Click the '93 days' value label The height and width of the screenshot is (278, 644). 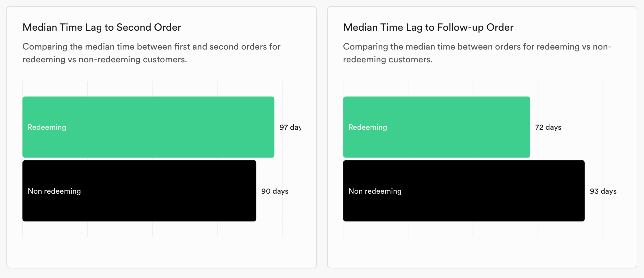(603, 191)
